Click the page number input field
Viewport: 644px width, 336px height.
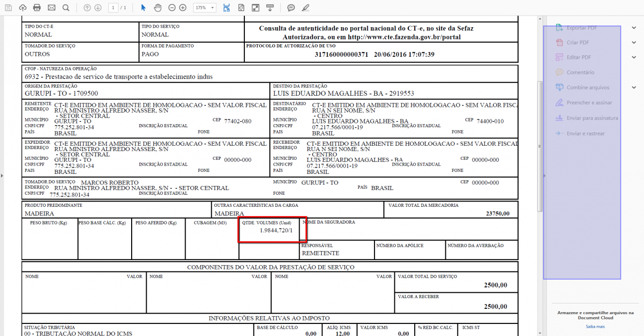point(113,8)
